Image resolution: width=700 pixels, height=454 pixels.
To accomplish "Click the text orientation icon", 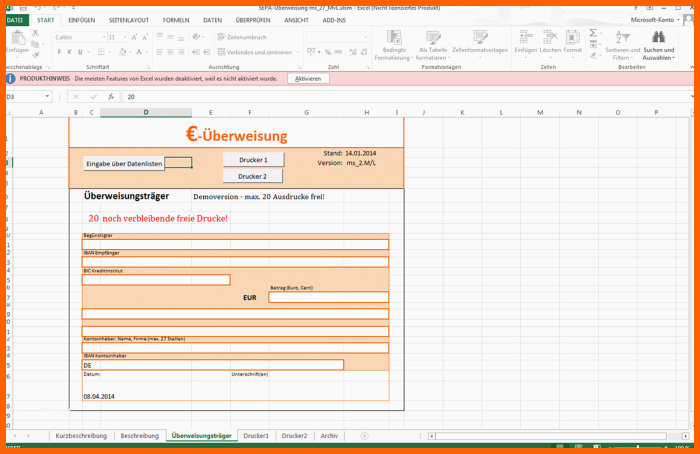I will [x=196, y=37].
